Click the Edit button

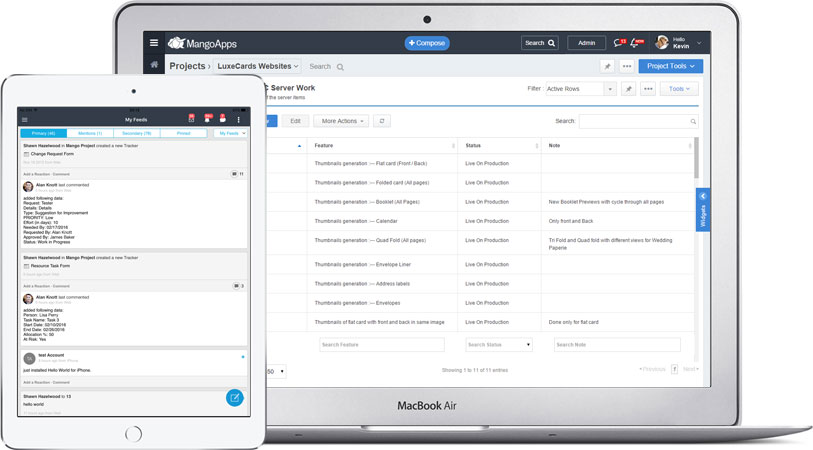click(x=296, y=121)
